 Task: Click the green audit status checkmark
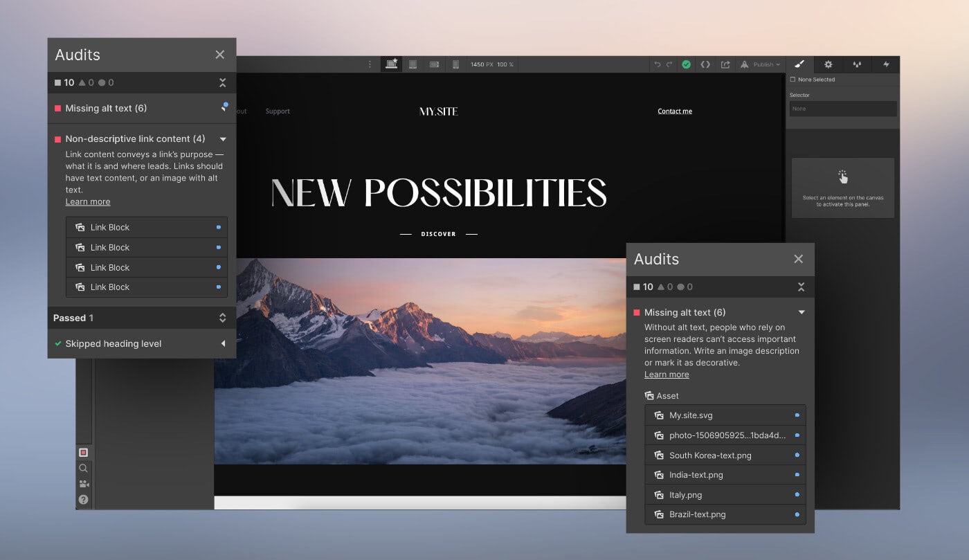tap(687, 64)
